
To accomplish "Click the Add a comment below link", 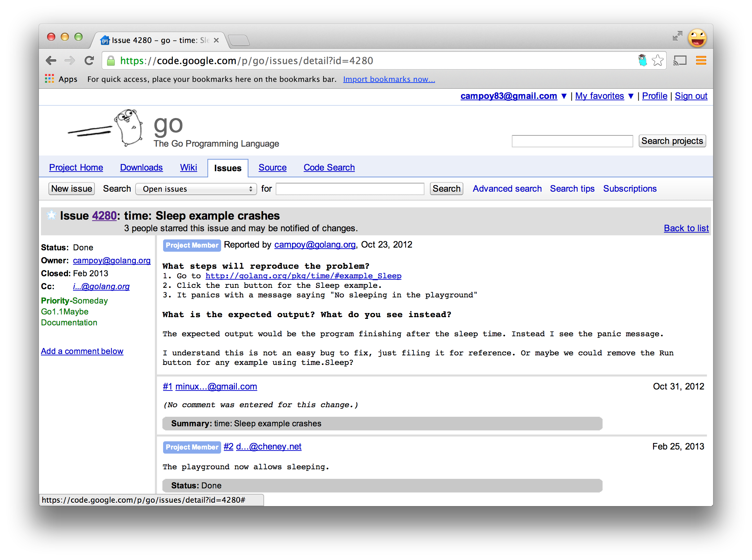I will (82, 351).
